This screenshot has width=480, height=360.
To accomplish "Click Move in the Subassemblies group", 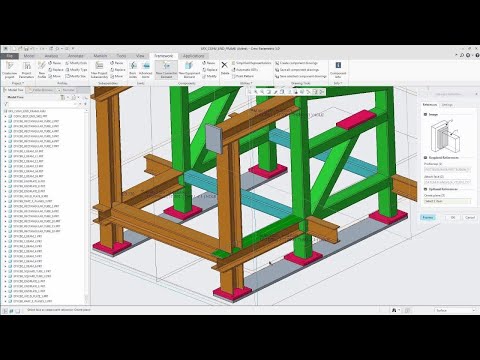I will pos(117,76).
